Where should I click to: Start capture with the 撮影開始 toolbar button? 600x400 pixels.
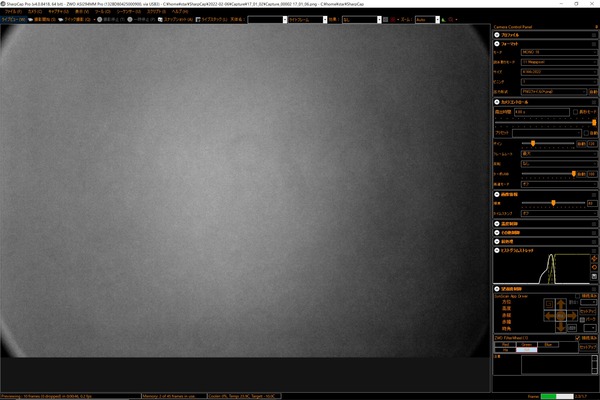42,19
